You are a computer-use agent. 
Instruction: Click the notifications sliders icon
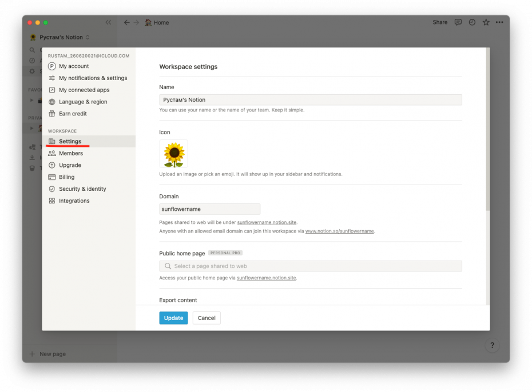tap(52, 78)
